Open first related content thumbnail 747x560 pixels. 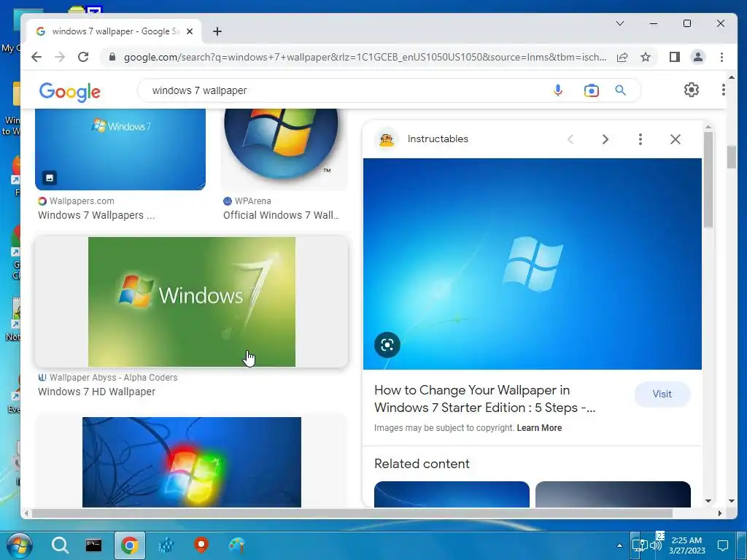point(452,494)
